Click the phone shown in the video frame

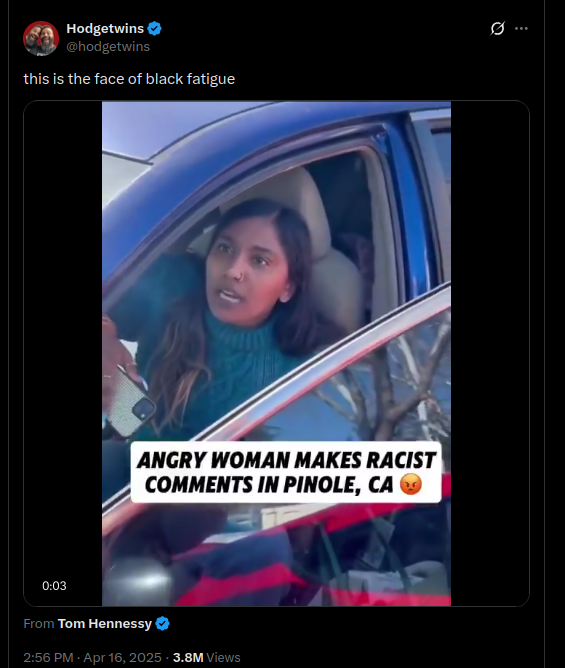click(130, 404)
